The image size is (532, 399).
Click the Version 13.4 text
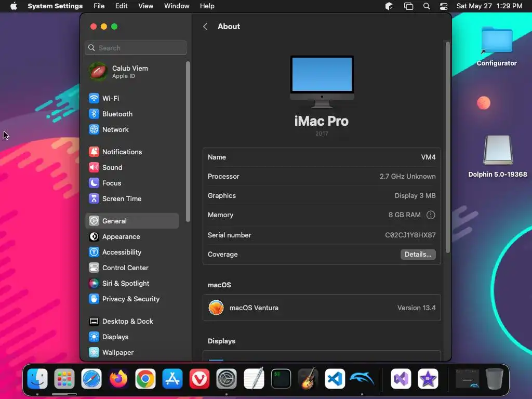pos(416,308)
